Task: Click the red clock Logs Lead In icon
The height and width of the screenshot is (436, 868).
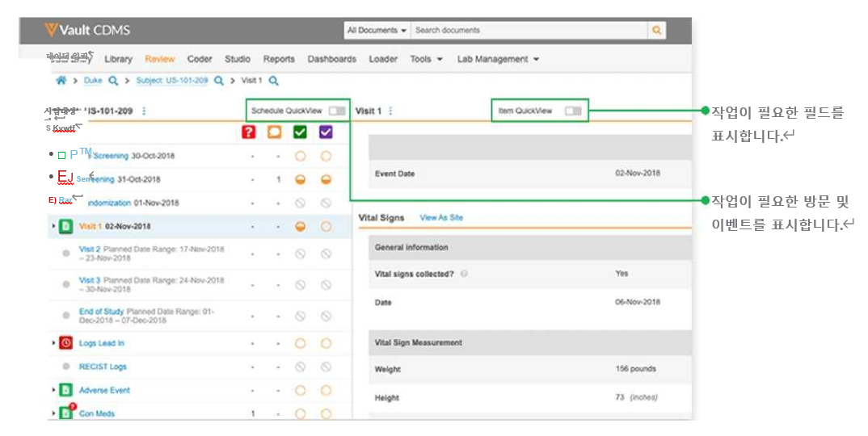Action: 66,343
